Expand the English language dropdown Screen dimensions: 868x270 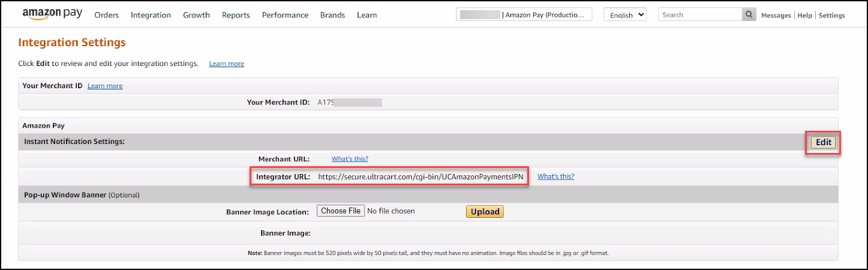pyautogui.click(x=625, y=15)
